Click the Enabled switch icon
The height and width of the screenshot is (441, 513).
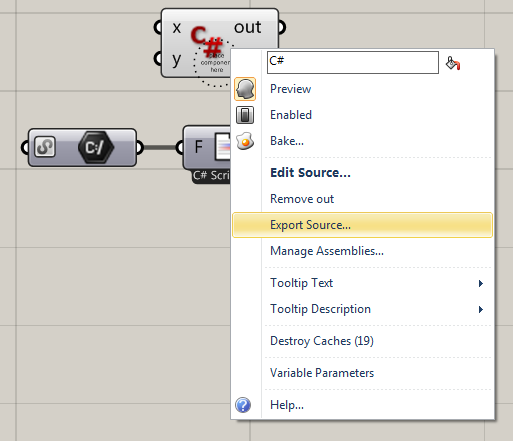pyautogui.click(x=245, y=115)
